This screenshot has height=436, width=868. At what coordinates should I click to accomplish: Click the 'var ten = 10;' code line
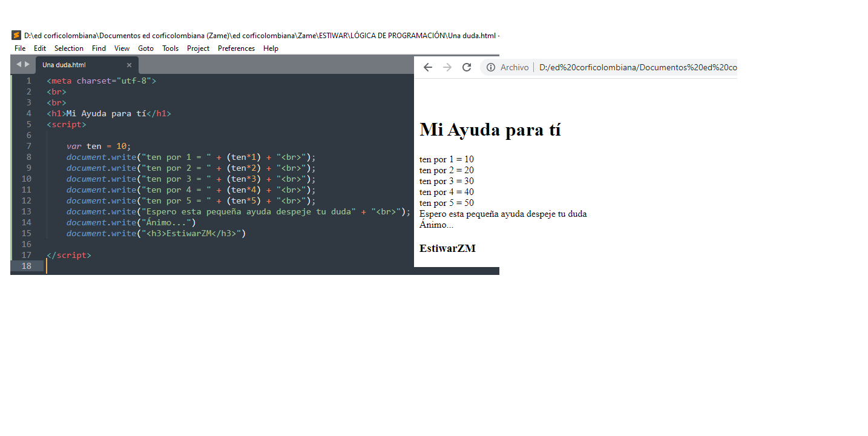[99, 146]
